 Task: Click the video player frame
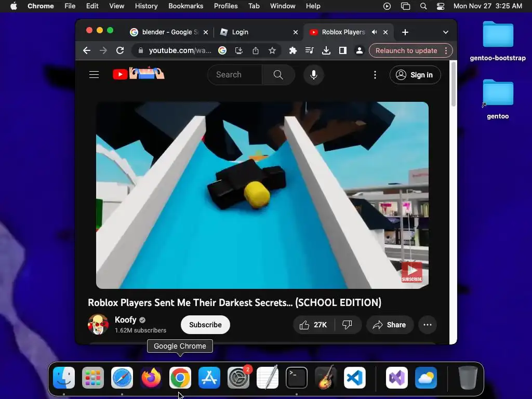click(x=262, y=195)
